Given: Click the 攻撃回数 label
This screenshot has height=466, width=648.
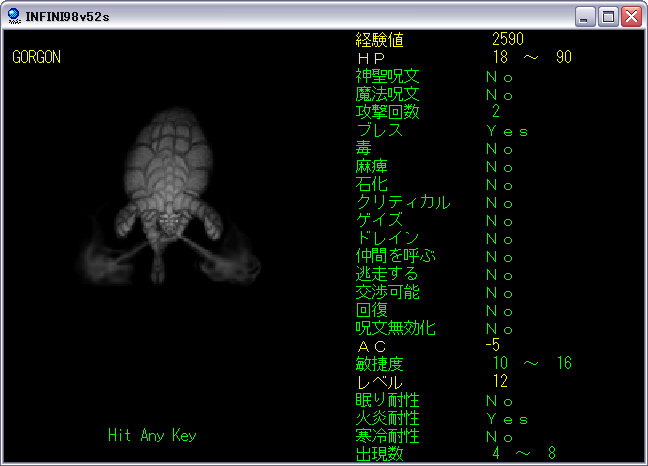Looking at the screenshot, I should 387,112.
